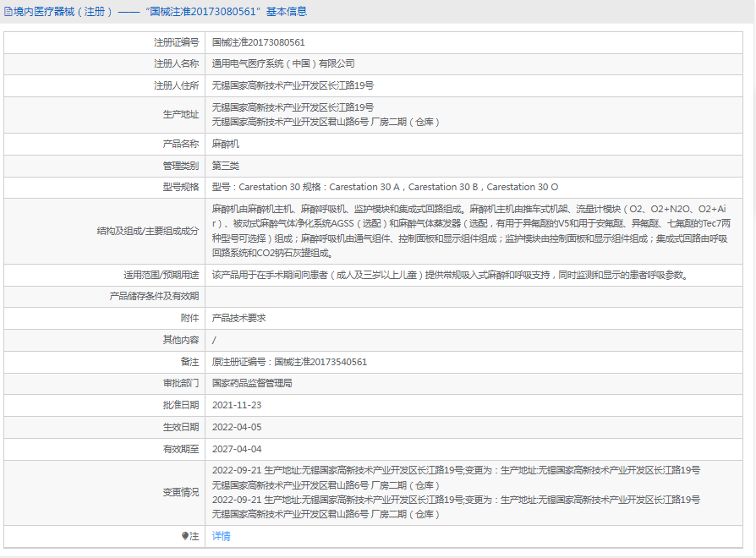Click the 审批部门 label

181,383
